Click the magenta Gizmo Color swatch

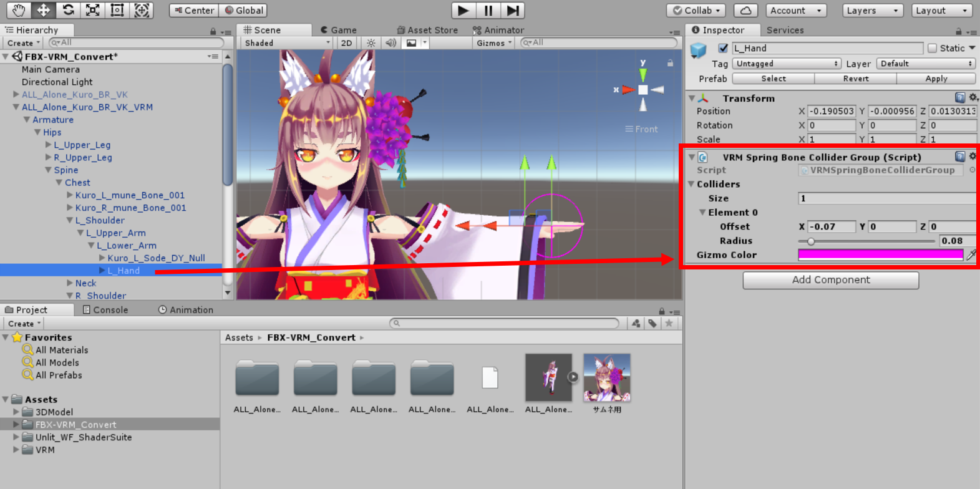click(880, 254)
